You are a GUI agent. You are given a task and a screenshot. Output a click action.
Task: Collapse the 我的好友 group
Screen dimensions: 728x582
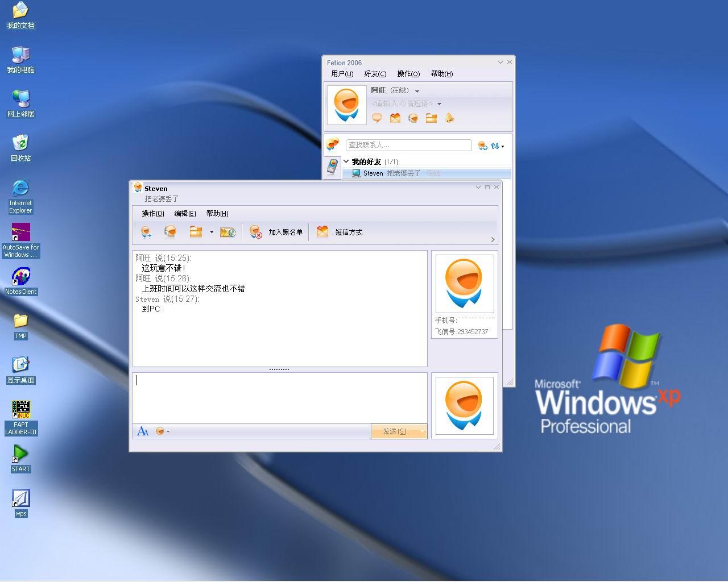coord(346,161)
